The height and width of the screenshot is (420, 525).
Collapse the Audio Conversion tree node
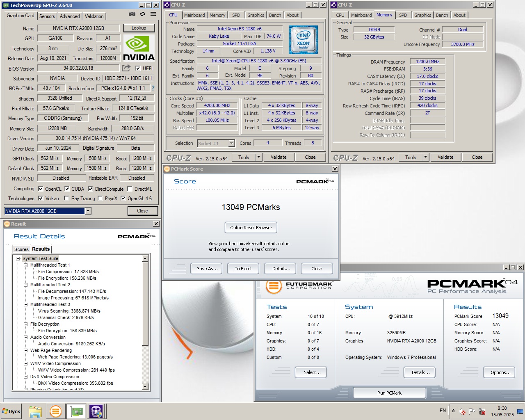pyautogui.click(x=25, y=337)
